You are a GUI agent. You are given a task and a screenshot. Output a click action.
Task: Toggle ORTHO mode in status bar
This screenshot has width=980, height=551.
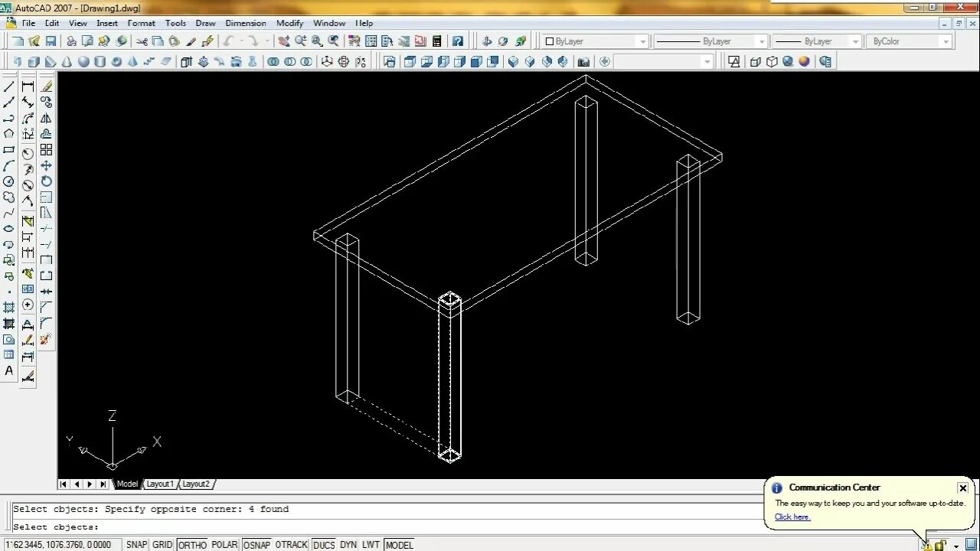tap(193, 544)
